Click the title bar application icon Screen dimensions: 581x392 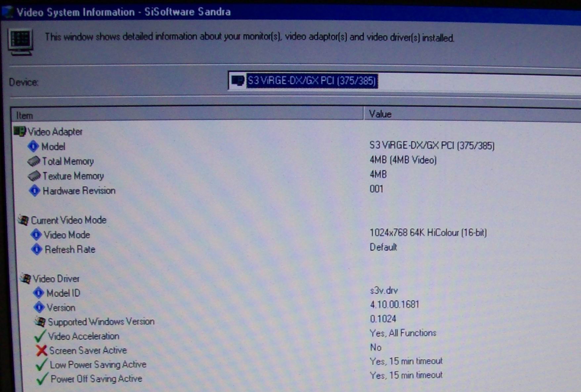[x=8, y=12]
